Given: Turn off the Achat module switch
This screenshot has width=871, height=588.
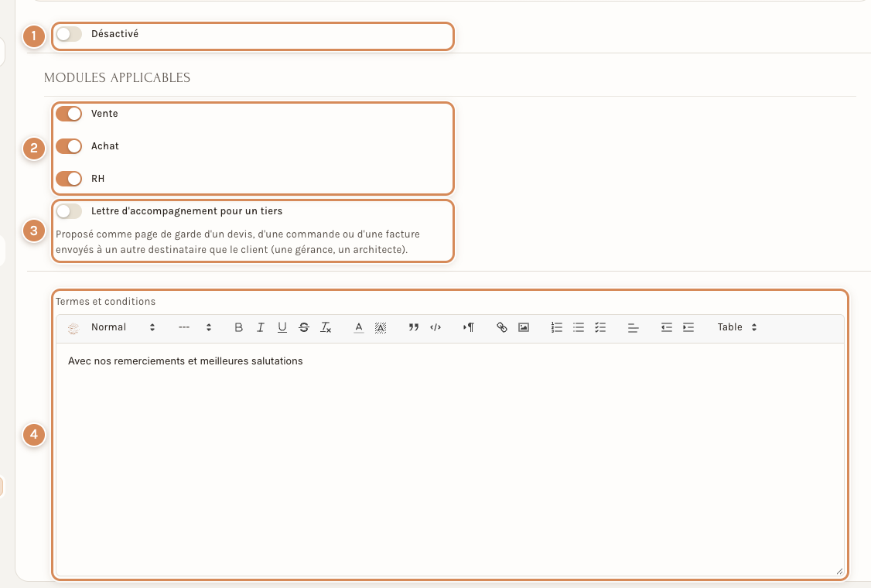Looking at the screenshot, I should click(x=69, y=146).
